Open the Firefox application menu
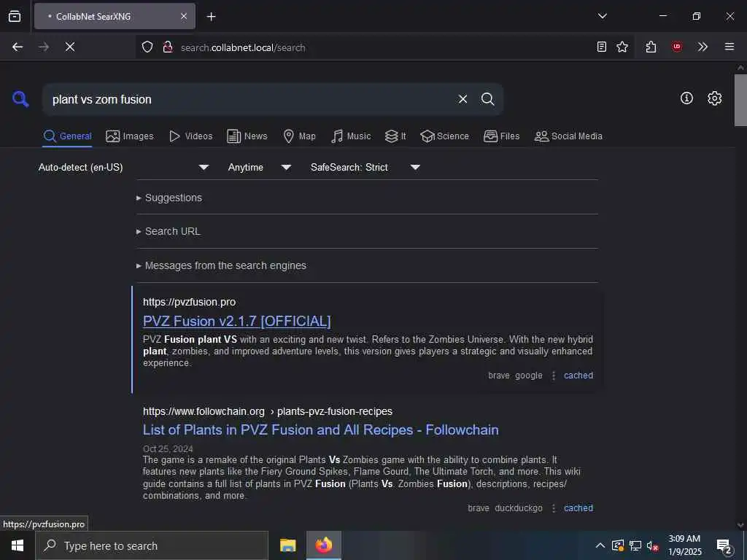Image resolution: width=747 pixels, height=560 pixels. (x=729, y=47)
